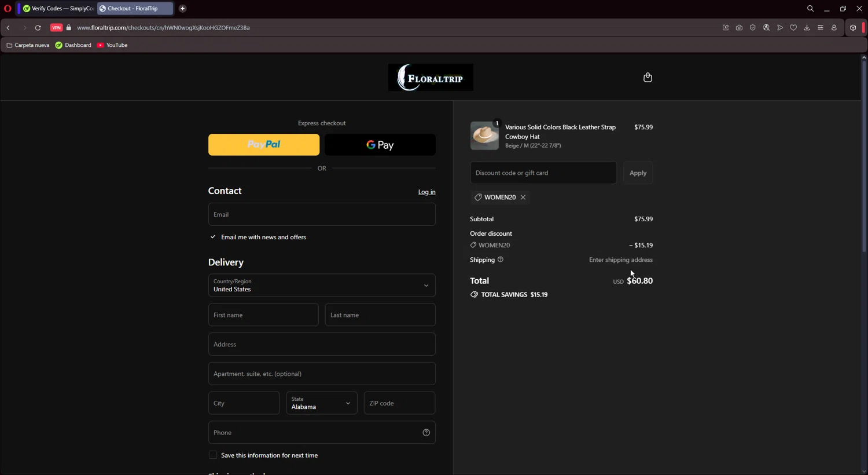Focus the Email input field
868x475 pixels.
point(322,214)
